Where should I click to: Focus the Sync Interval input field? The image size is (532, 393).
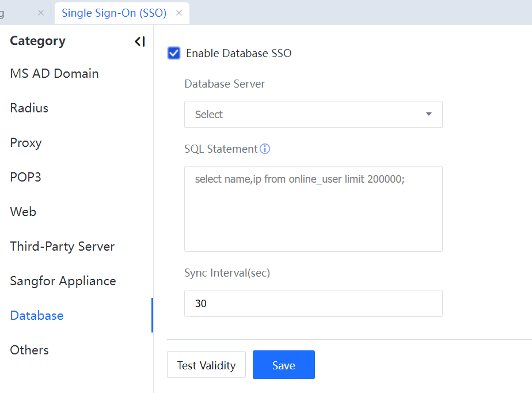(x=313, y=304)
